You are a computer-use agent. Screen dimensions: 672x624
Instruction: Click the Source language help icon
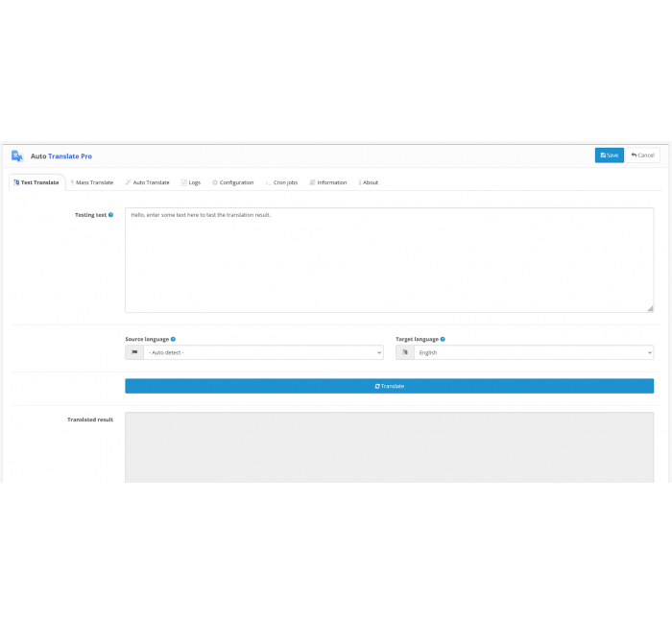173,339
